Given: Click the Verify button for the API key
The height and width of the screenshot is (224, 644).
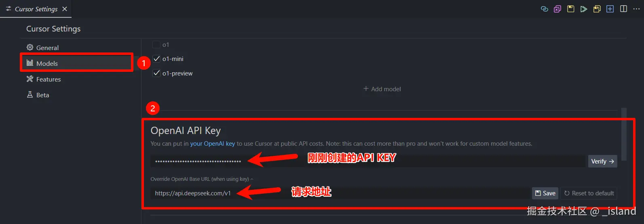Looking at the screenshot, I should pyautogui.click(x=602, y=161).
